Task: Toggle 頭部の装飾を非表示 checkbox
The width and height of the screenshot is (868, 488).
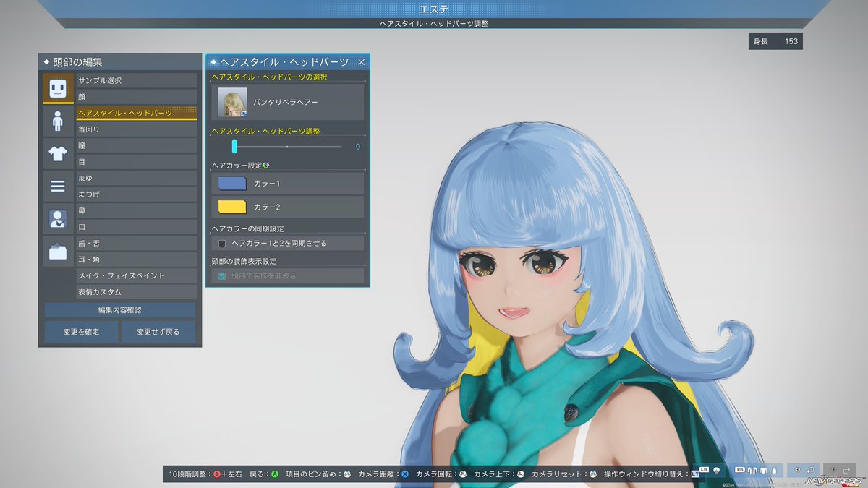Action: pos(222,276)
